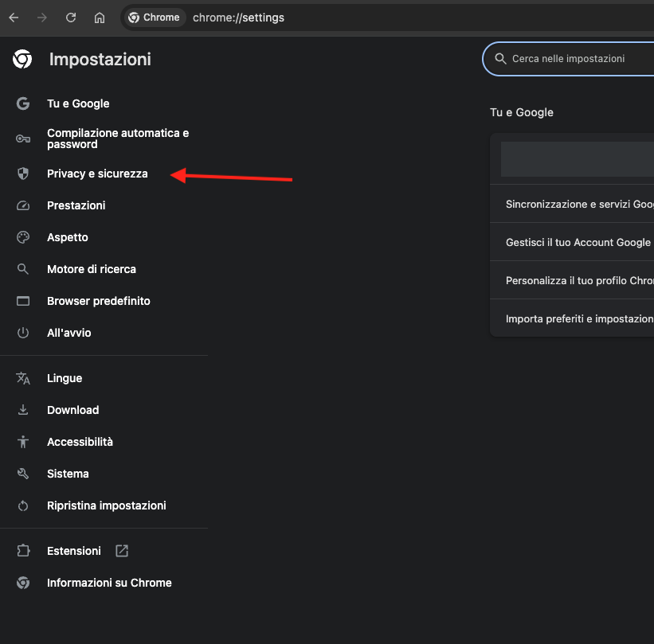Open the home page button
This screenshot has height=644, width=654.
tap(100, 18)
